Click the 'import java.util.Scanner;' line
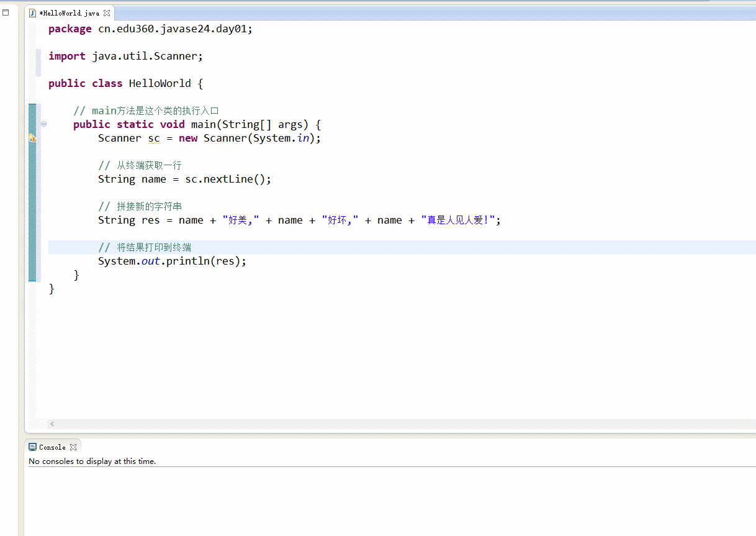Screen dimensions: 756x536 pos(126,56)
